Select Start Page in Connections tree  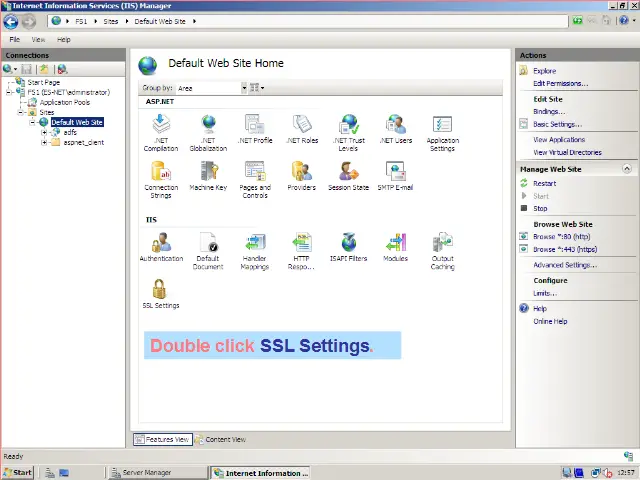pyautogui.click(x=44, y=82)
